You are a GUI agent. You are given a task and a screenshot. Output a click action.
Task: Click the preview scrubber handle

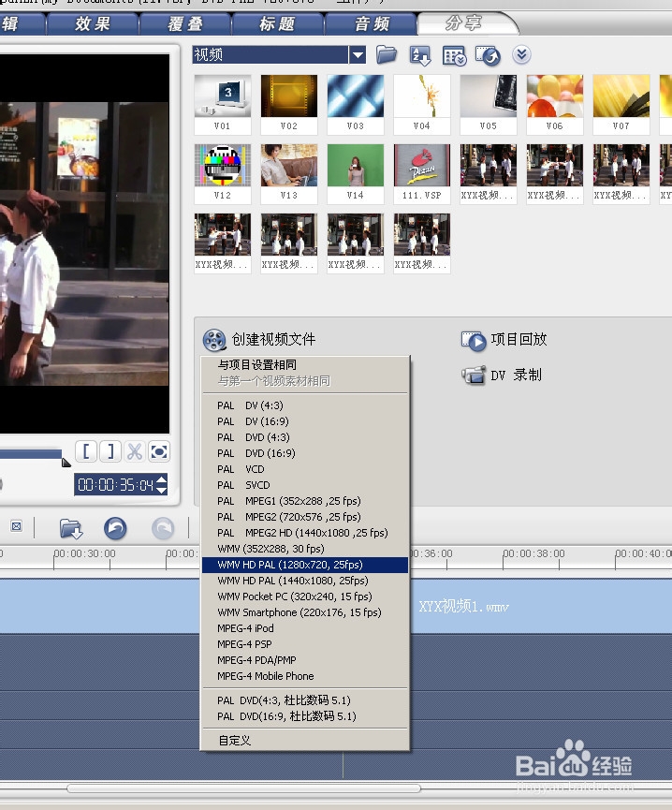66,463
